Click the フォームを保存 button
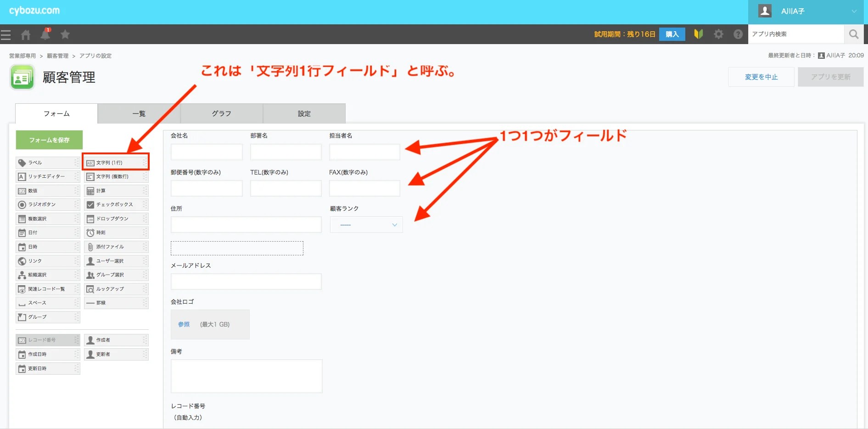The width and height of the screenshot is (868, 429). pyautogui.click(x=49, y=140)
